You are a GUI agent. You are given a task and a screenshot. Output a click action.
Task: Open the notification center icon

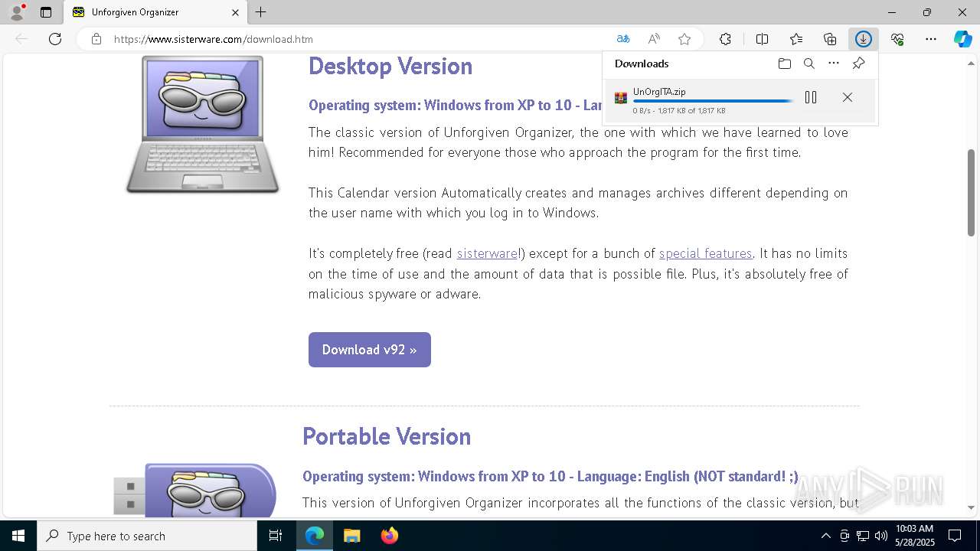(x=955, y=536)
